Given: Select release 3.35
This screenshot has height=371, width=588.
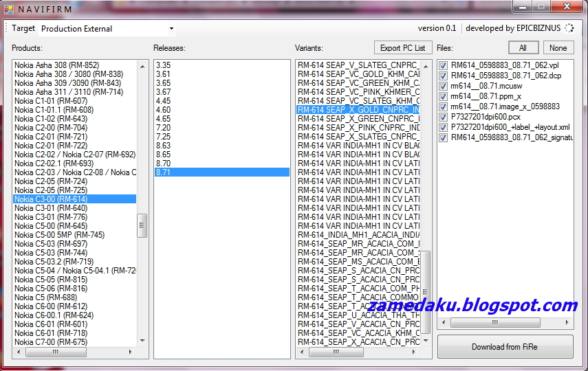Looking at the screenshot, I should pyautogui.click(x=222, y=65).
